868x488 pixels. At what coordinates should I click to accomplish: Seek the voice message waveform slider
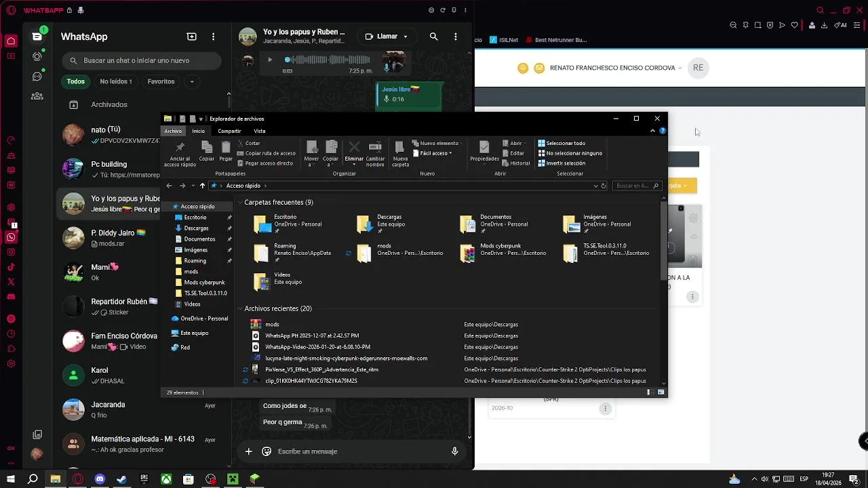[x=328, y=60]
